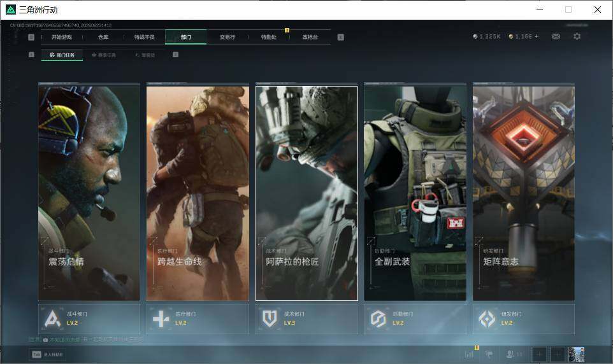The height and width of the screenshot is (364, 613).
Task: Switch to the 仓库 tab
Action: [103, 37]
